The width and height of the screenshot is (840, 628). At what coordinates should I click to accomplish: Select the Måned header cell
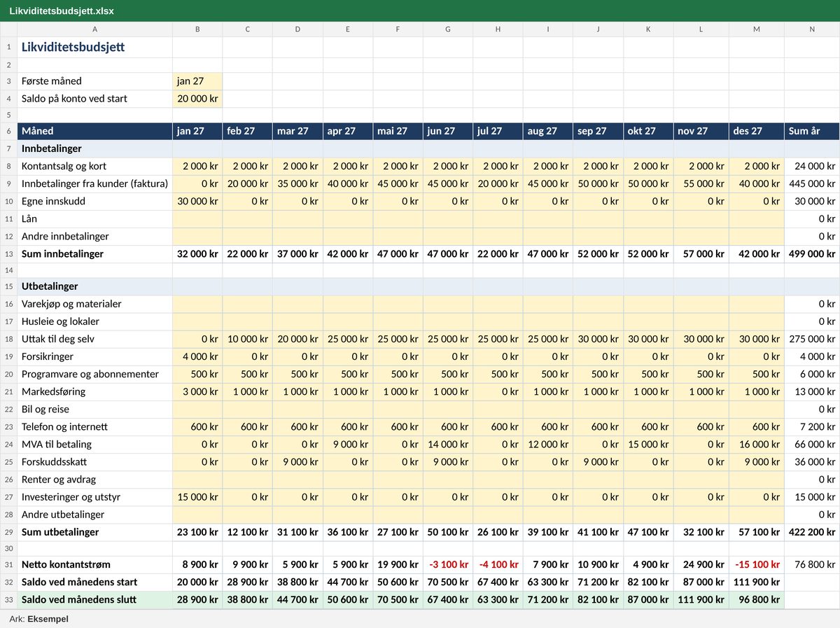(x=95, y=131)
